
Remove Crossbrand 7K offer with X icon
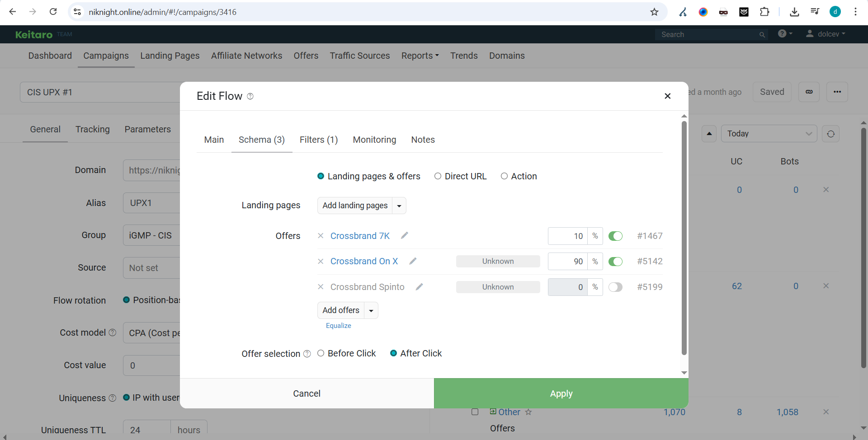point(321,236)
